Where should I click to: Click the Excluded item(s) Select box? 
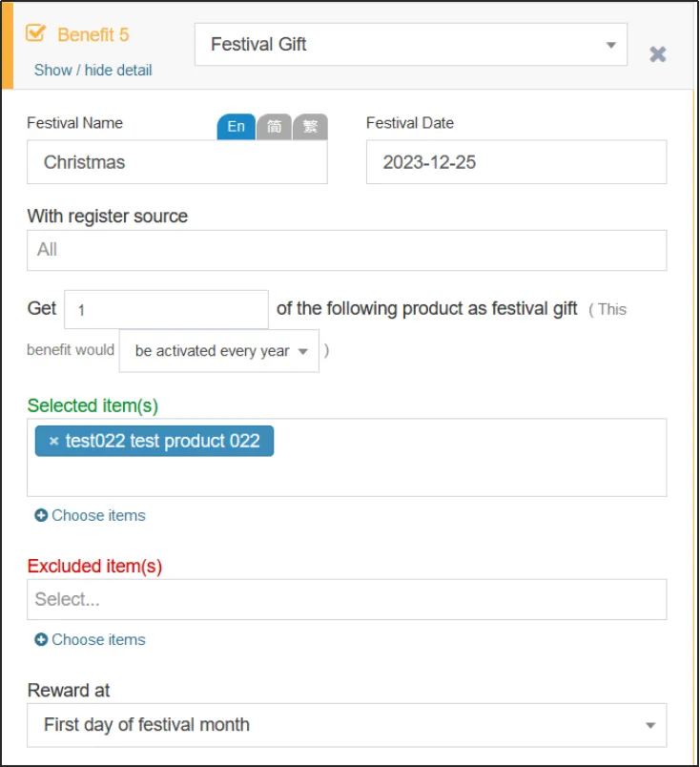point(346,599)
